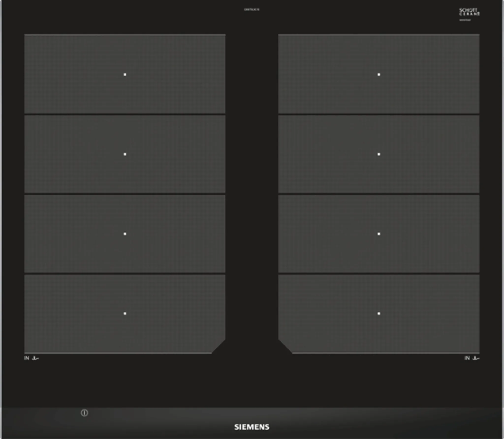This screenshot has height=439, width=504.
Task: Tap the bottom-right zone center dot
Action: pyautogui.click(x=379, y=313)
